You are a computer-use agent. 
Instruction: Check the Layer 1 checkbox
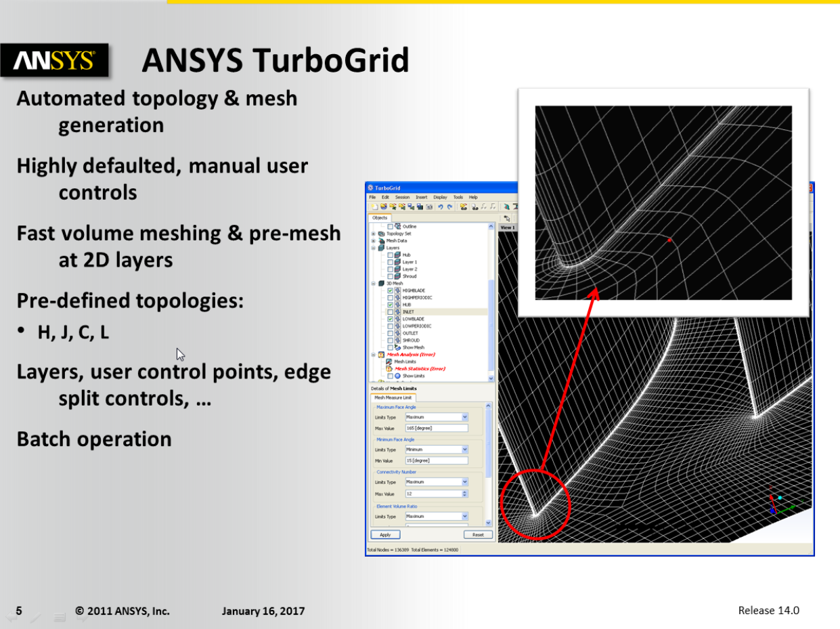390,262
